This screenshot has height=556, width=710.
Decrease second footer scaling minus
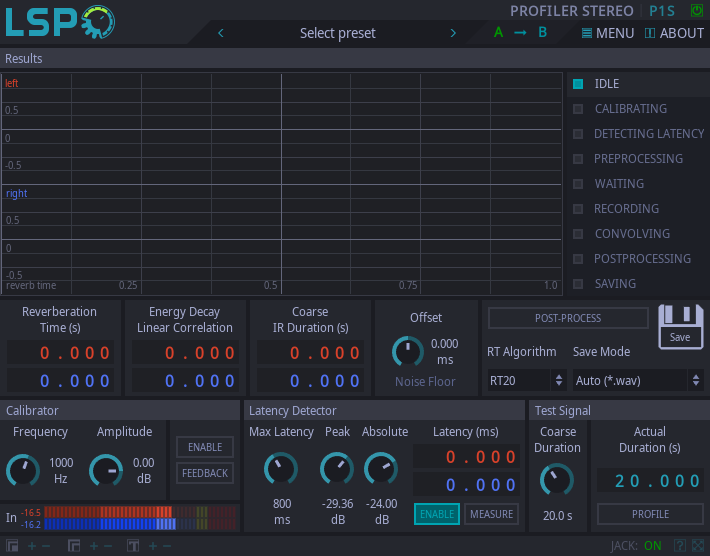tap(108, 546)
